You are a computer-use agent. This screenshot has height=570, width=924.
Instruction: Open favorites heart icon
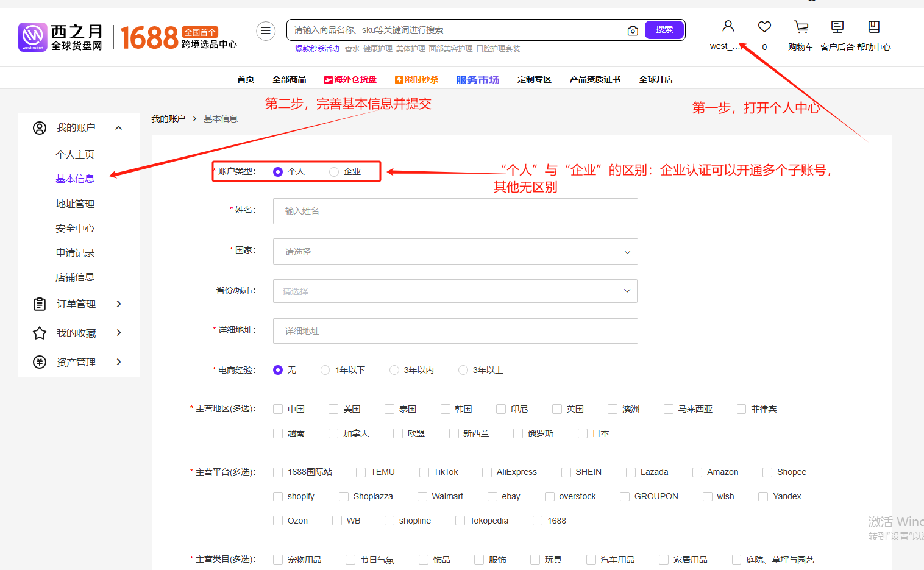point(764,26)
